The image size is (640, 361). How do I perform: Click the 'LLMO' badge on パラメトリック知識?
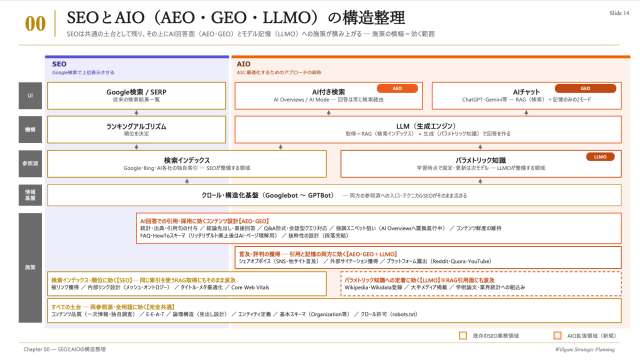[600, 157]
